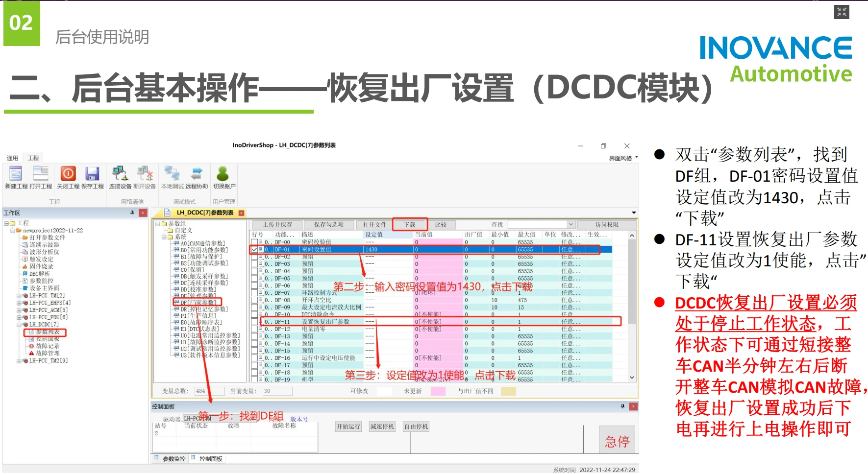Enable the DF-11 row checkbox

[254, 322]
